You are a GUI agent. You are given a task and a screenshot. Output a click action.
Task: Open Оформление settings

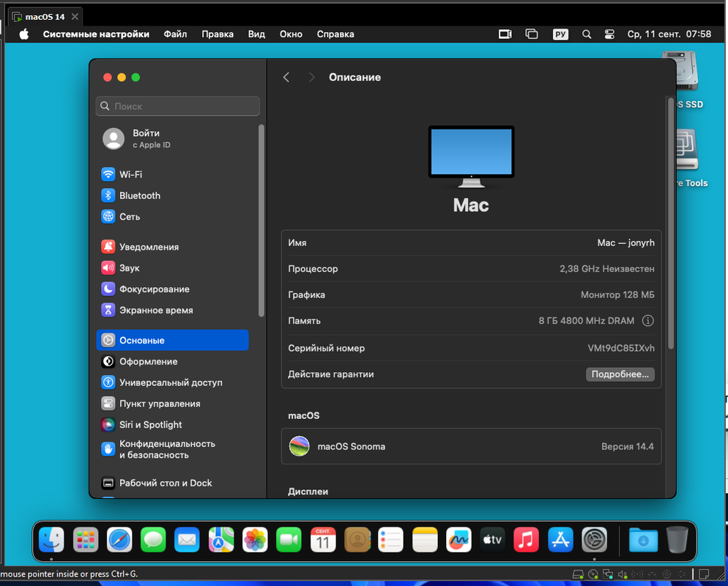coord(172,361)
